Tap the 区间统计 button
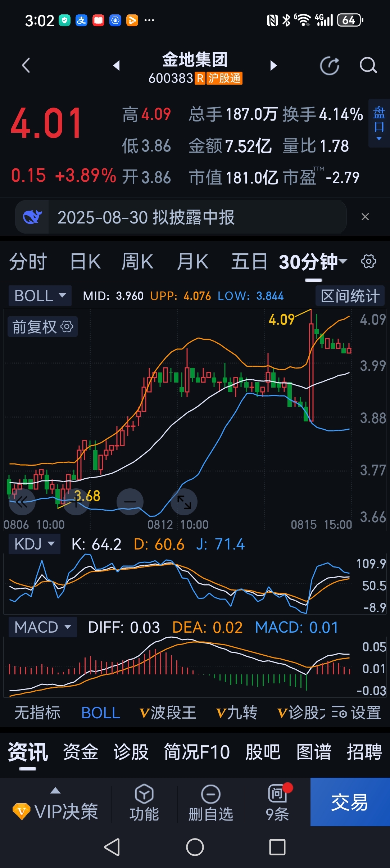The width and height of the screenshot is (390, 868). 350,296
